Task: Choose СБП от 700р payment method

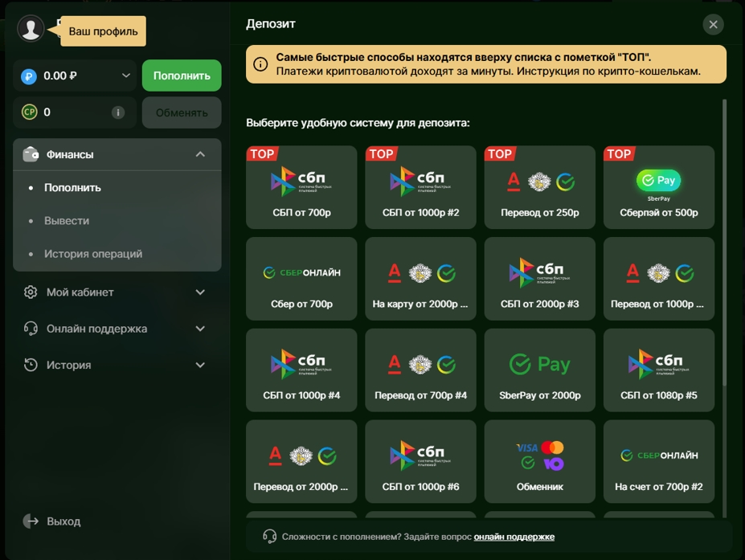Action: (x=301, y=187)
